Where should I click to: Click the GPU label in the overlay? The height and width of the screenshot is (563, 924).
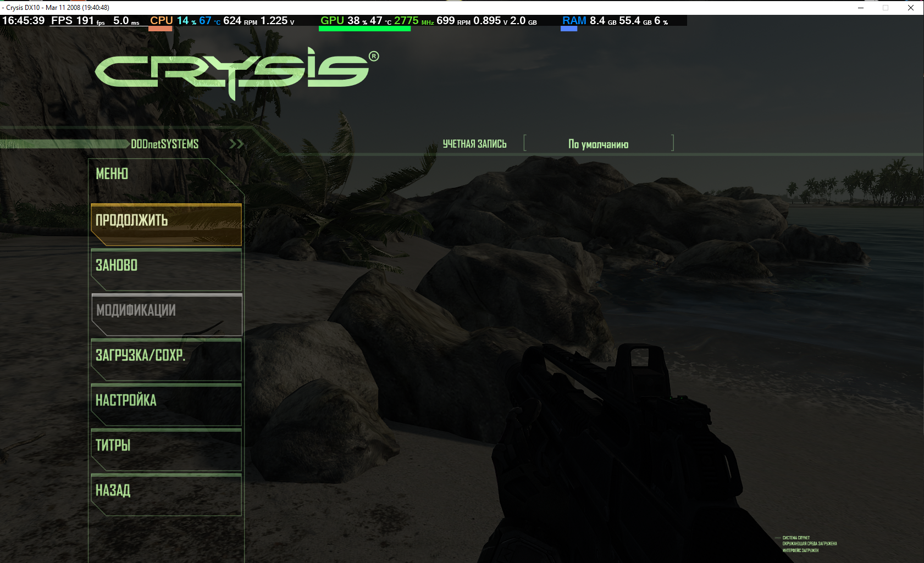332,21
